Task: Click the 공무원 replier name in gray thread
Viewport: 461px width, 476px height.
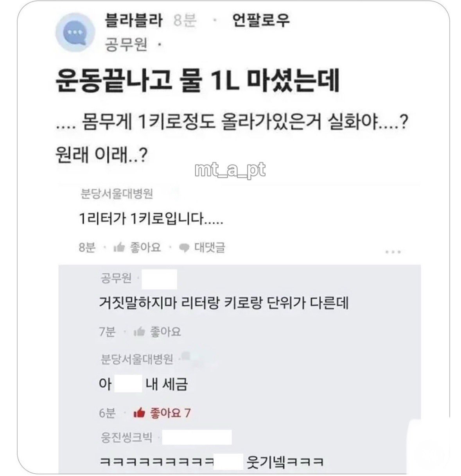Action: tap(116, 279)
